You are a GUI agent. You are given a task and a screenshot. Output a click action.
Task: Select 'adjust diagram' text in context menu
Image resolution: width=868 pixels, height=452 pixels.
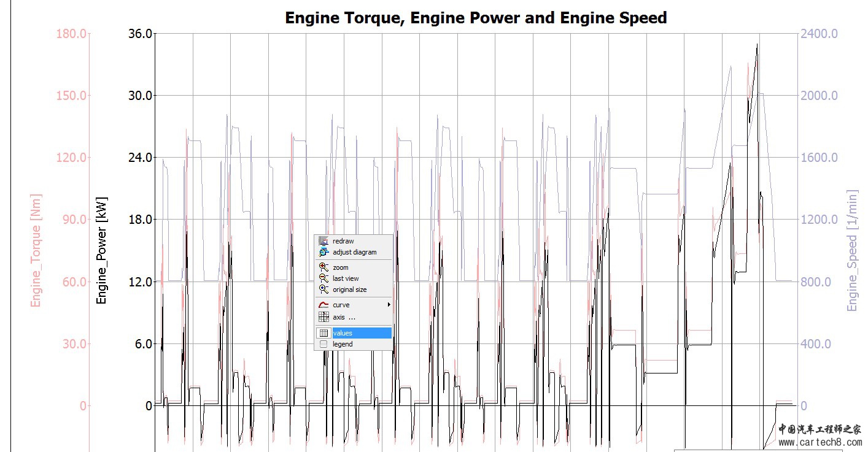pyautogui.click(x=354, y=252)
